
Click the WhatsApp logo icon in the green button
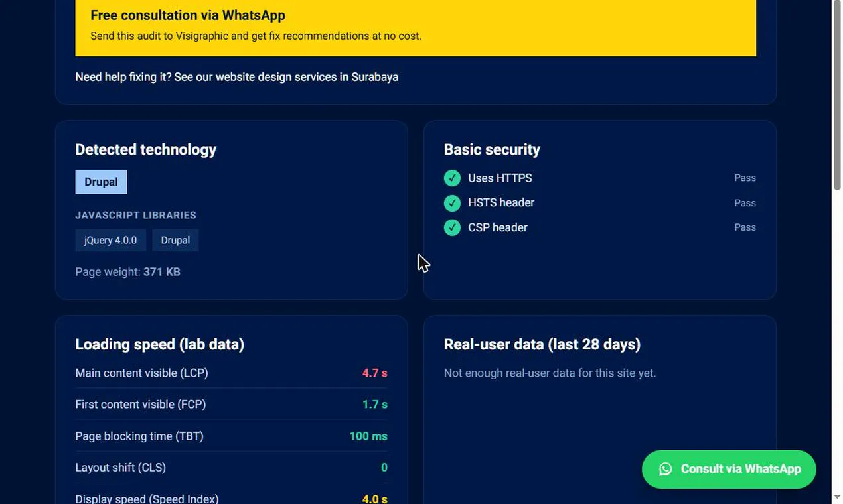pyautogui.click(x=665, y=469)
